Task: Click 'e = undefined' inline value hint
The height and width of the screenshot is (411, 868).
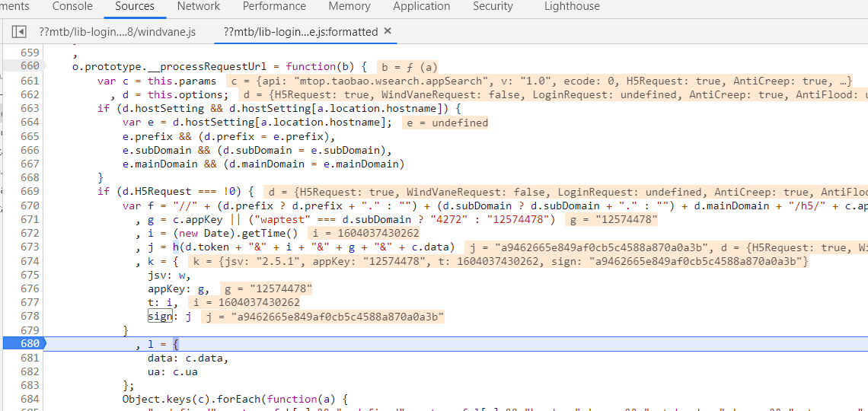Action: coord(447,123)
